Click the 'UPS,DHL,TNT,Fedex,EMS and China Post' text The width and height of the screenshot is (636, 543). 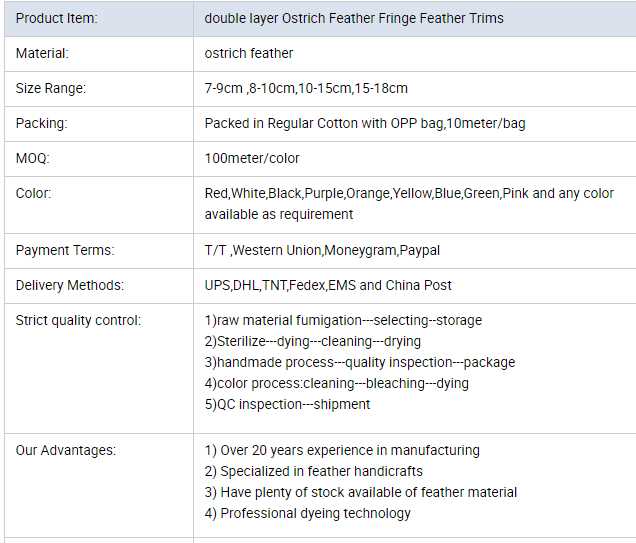[x=328, y=285]
